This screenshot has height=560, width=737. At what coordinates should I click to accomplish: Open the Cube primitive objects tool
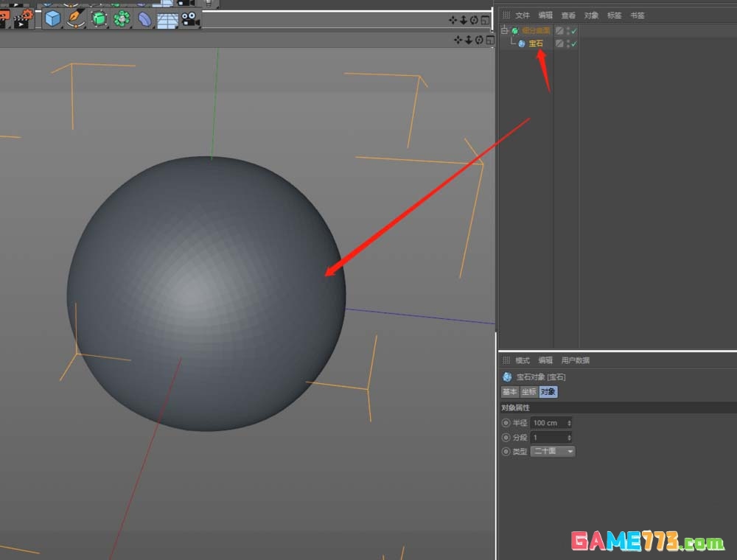point(52,18)
